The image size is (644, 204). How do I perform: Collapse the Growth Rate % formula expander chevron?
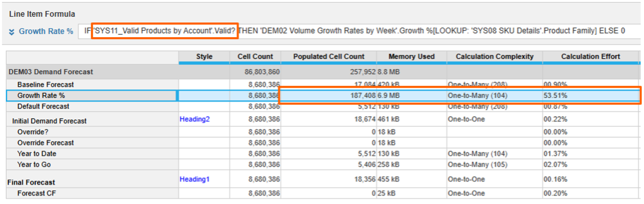pyautogui.click(x=12, y=31)
